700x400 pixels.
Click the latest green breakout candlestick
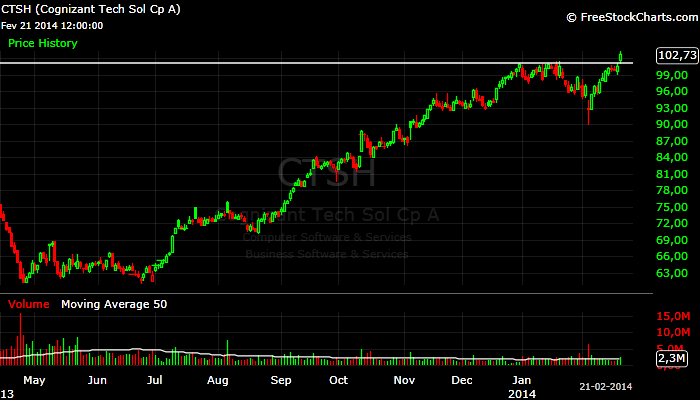pos(621,56)
